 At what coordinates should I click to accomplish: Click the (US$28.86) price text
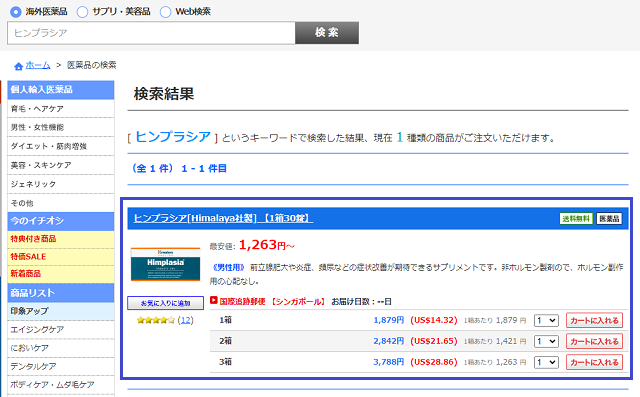[x=434, y=362]
